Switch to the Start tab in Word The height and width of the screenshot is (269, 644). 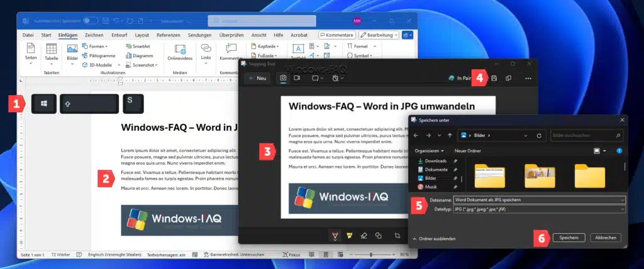[47, 35]
